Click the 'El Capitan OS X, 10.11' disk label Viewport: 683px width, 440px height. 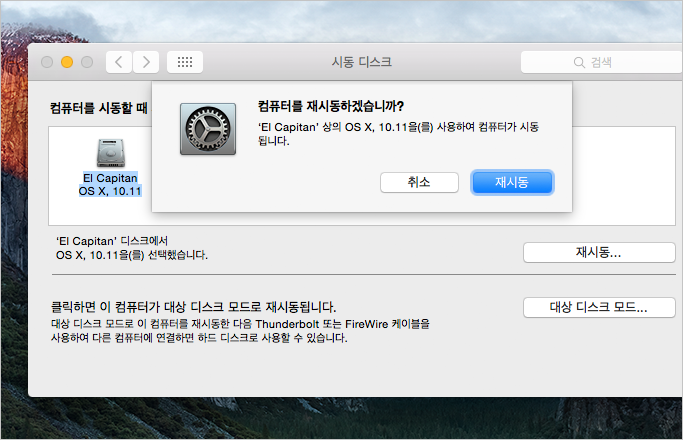pos(110,184)
